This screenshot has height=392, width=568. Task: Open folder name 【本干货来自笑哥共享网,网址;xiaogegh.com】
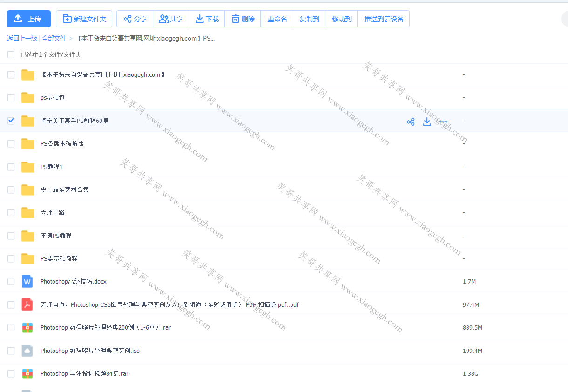click(x=103, y=74)
